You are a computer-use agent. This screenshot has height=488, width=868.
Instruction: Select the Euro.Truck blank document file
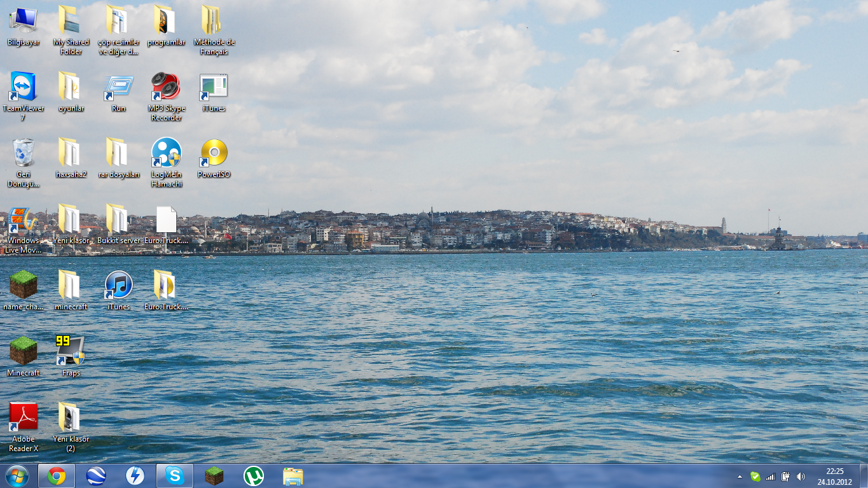point(166,225)
